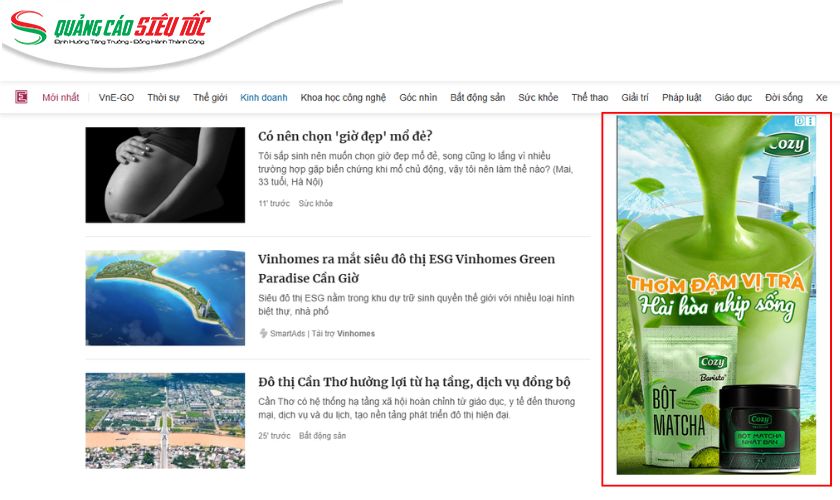840x500 pixels.
Task: Open the Vinhomes Green Paradise Cần Giờ article
Action: click(407, 268)
